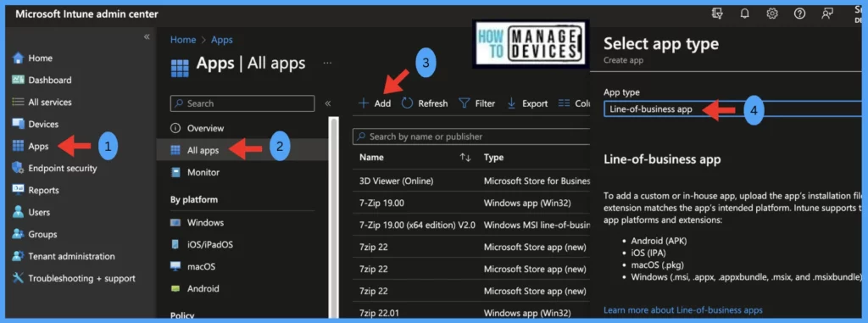Select the 3D Viewer (Online) row
The height and width of the screenshot is (323, 868).
[x=471, y=181]
